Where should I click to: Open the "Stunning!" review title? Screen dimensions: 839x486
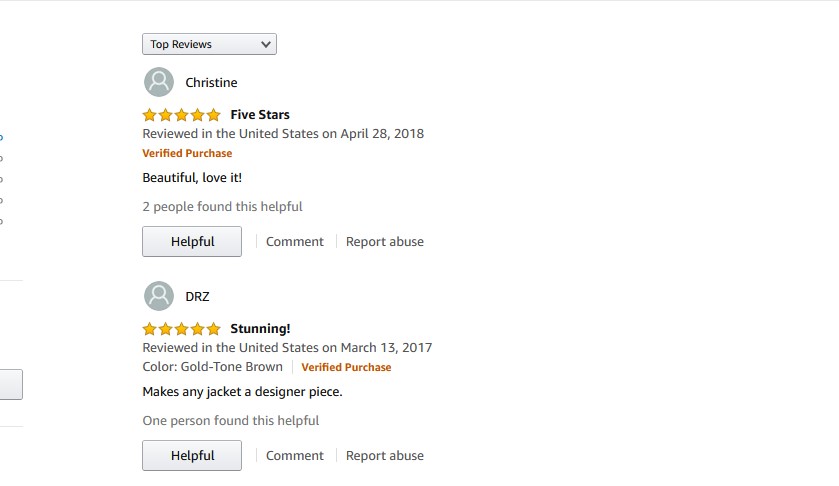260,329
